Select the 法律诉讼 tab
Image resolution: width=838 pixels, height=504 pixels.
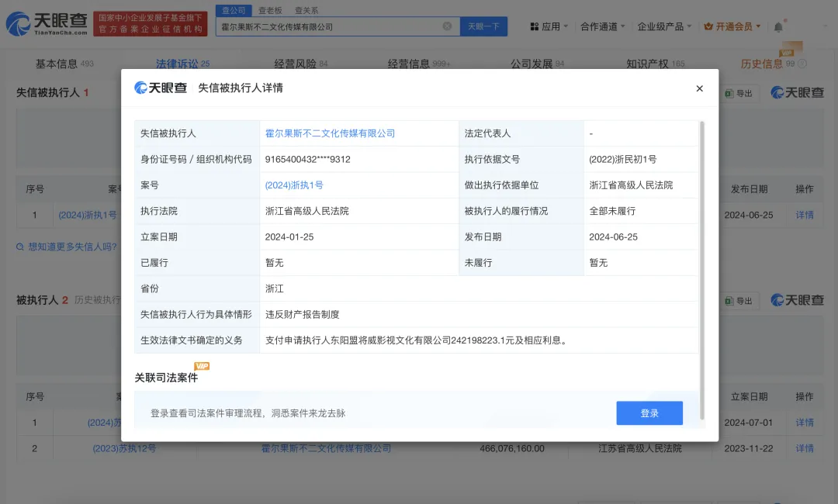click(182, 64)
